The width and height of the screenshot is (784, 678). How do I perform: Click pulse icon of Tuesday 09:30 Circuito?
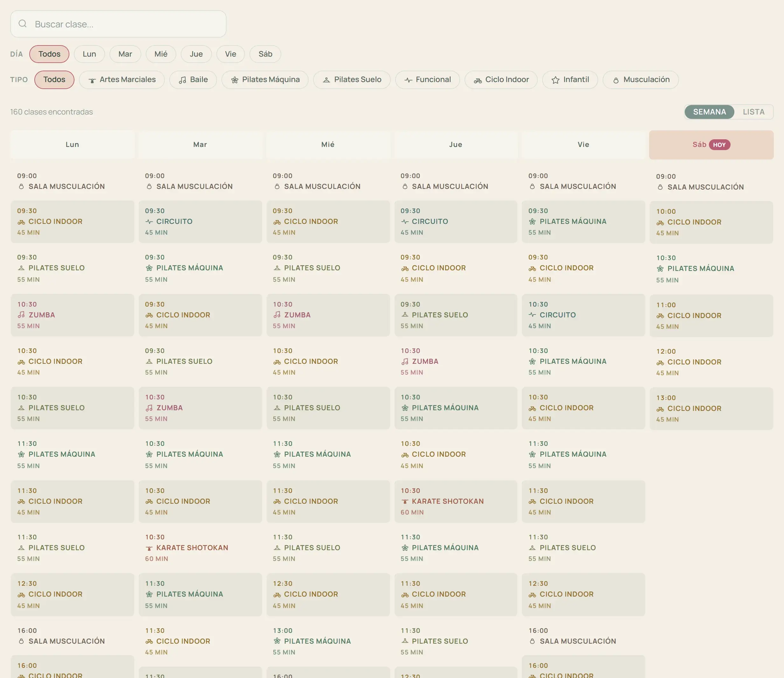149,222
